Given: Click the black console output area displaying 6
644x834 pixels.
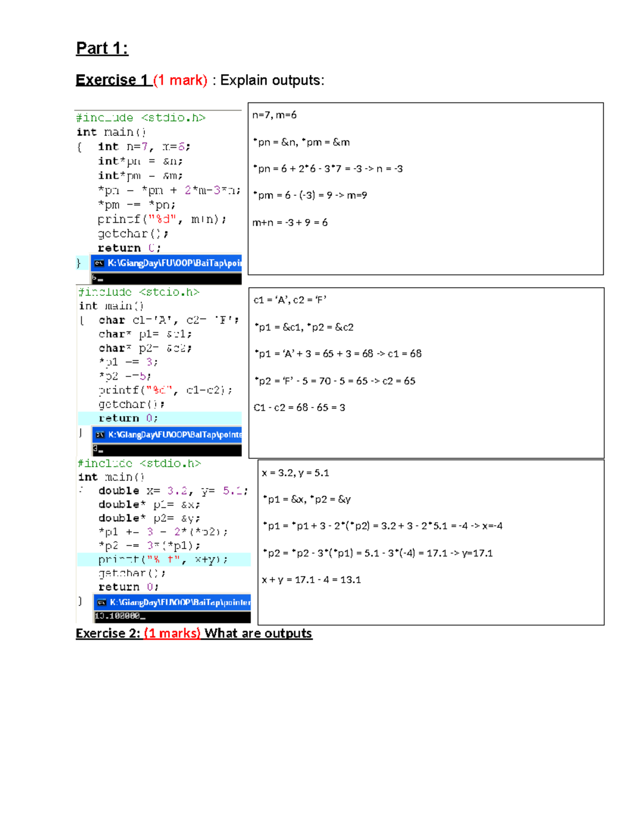Looking at the screenshot, I should click(161, 278).
